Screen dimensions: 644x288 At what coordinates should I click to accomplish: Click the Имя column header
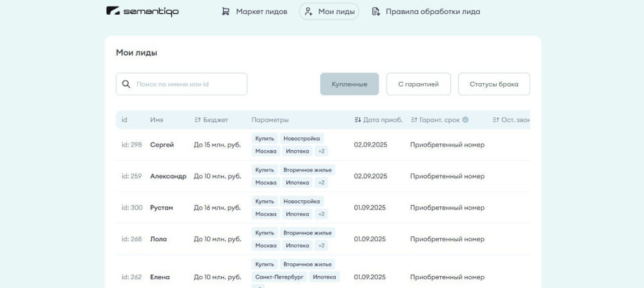[x=157, y=120]
